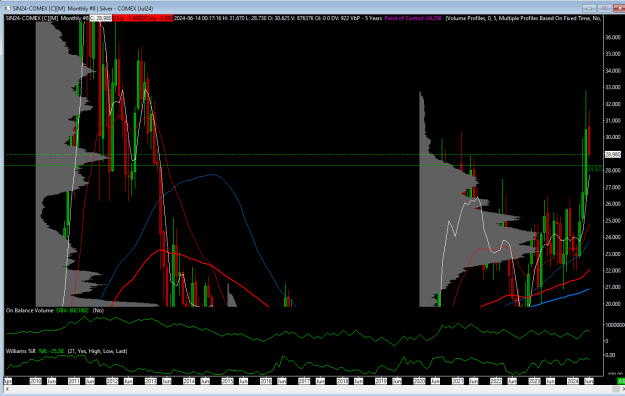
Task: Click the 2013 label on time axis
Action: pos(151,381)
